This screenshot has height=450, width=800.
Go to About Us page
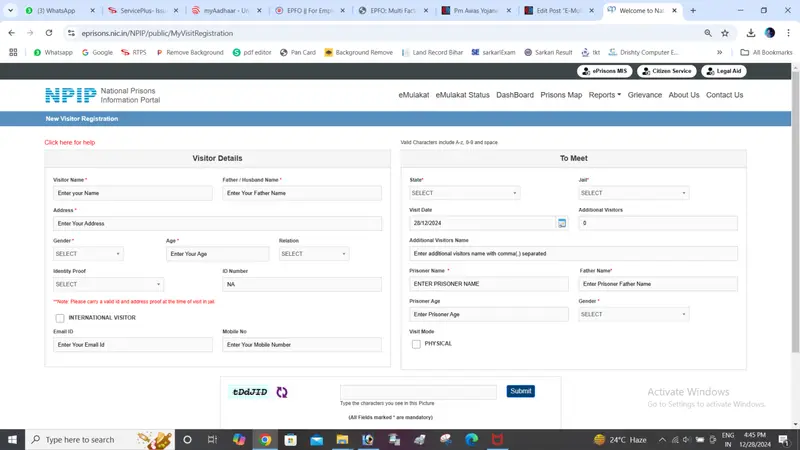[684, 95]
